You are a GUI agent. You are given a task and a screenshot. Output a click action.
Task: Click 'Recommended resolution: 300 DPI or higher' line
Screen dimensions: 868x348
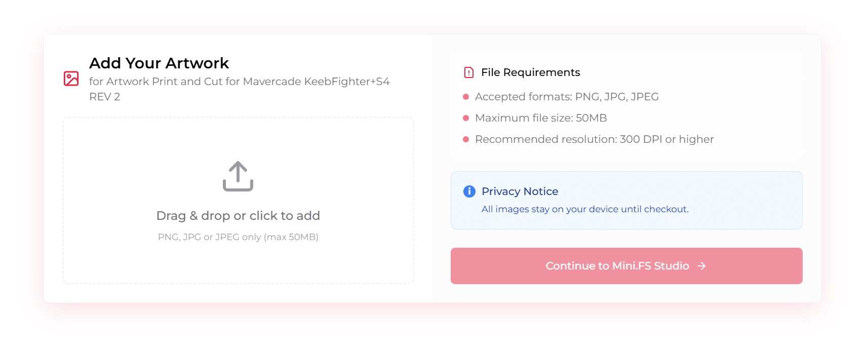click(594, 139)
